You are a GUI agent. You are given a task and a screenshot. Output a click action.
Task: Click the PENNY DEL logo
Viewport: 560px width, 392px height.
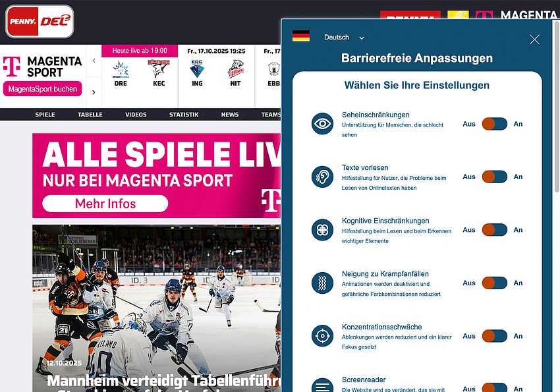[x=40, y=21]
